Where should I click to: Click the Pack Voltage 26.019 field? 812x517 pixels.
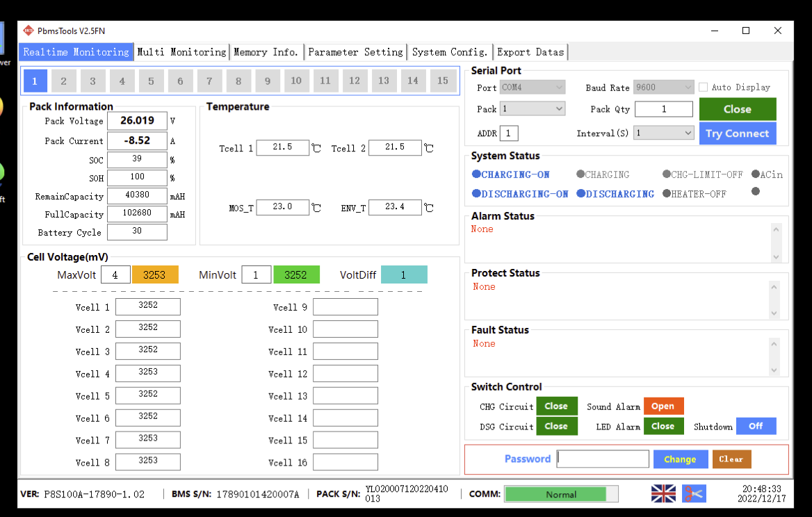pos(137,121)
